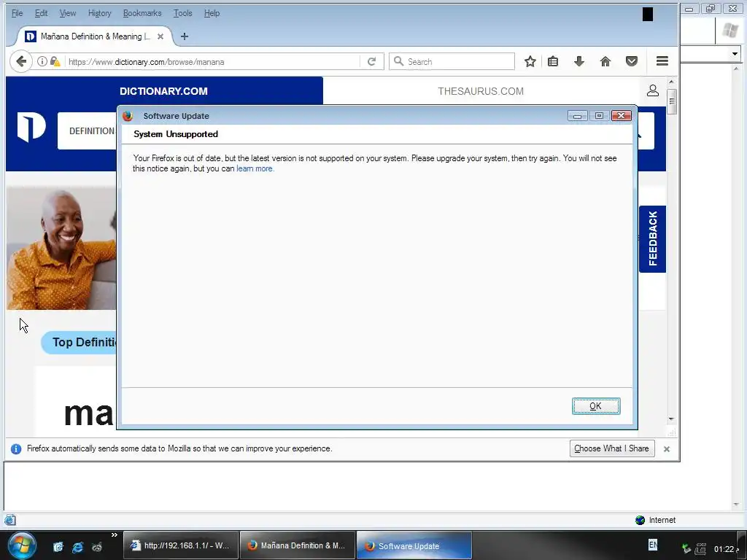This screenshot has height=560, width=747.
Task: Dismiss the Mozilla data notification bar
Action: (x=667, y=449)
